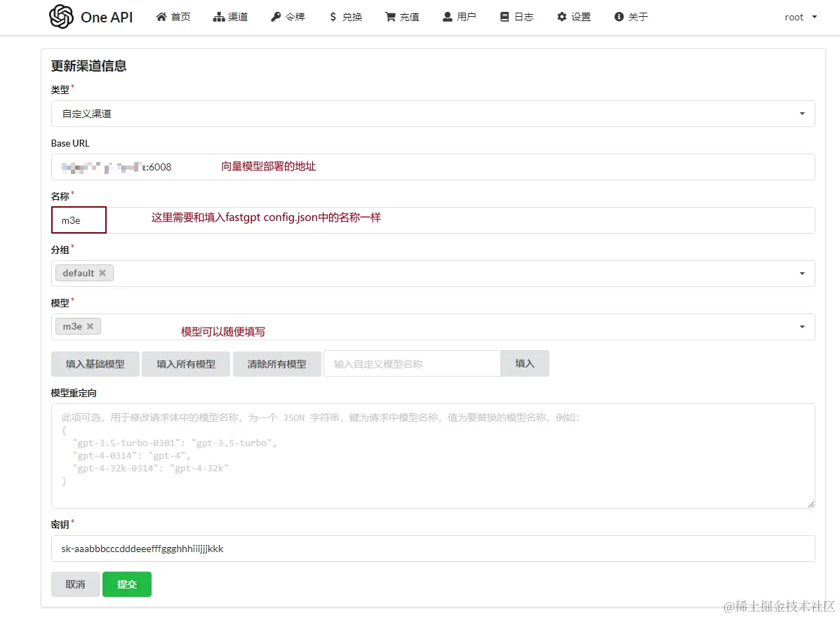Click the 取消 cancel button
This screenshot has height=618, width=840.
pyautogui.click(x=76, y=584)
